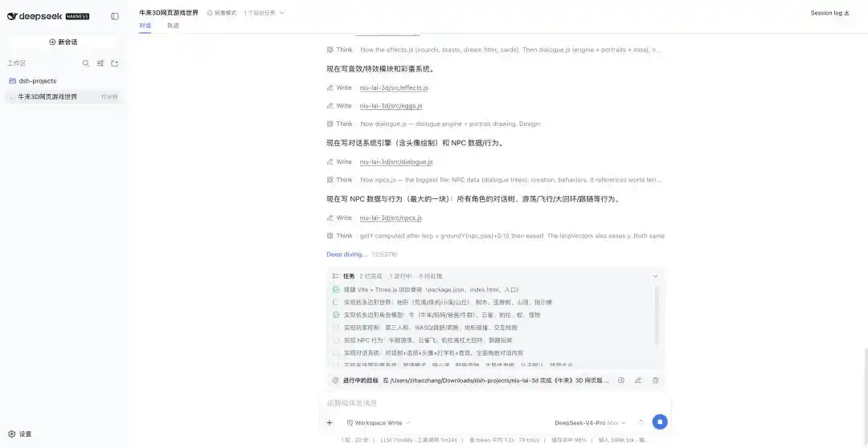Image resolution: width=868 pixels, height=448 pixels.
Task: Click the Think icon beside 'Now the effects.js'
Action: [330, 50]
